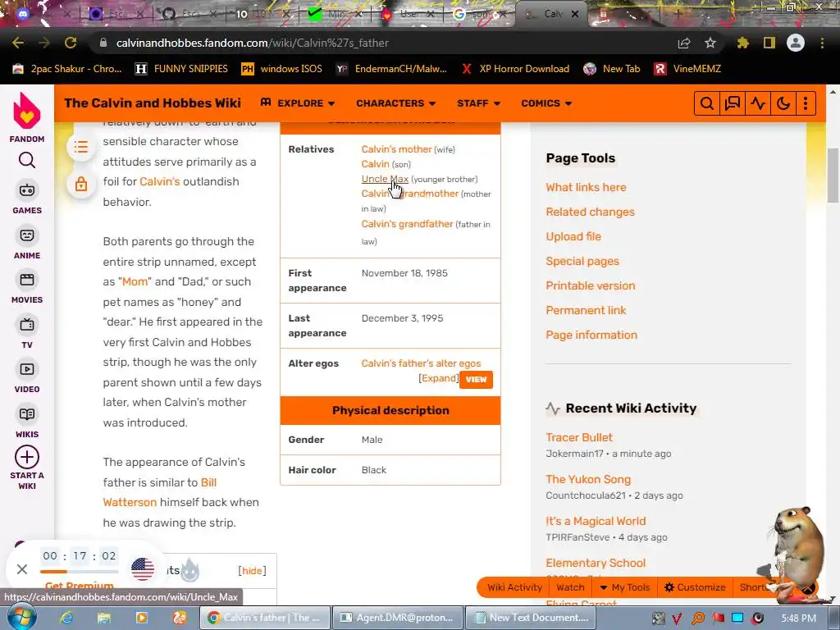Open the TV section in Fandom sidebar
840x630 pixels.
[x=27, y=332]
